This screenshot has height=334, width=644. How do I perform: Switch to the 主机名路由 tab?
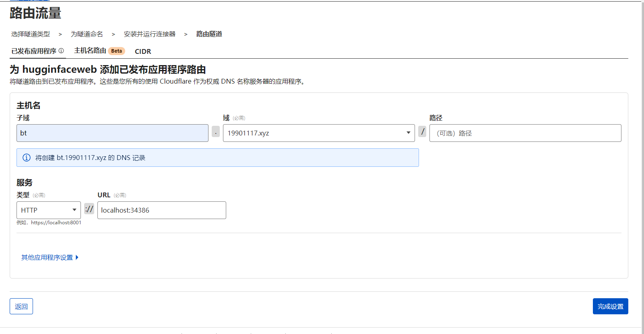click(90, 51)
